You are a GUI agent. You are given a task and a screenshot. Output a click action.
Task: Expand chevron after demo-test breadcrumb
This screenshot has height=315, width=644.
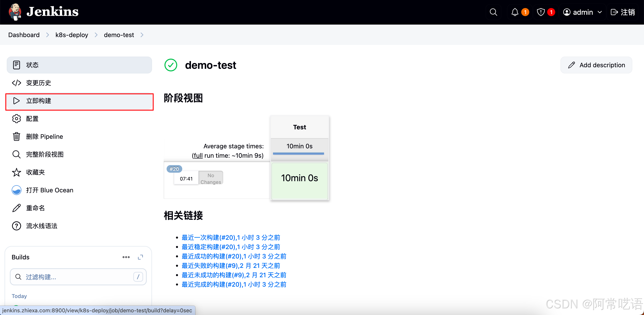point(142,35)
